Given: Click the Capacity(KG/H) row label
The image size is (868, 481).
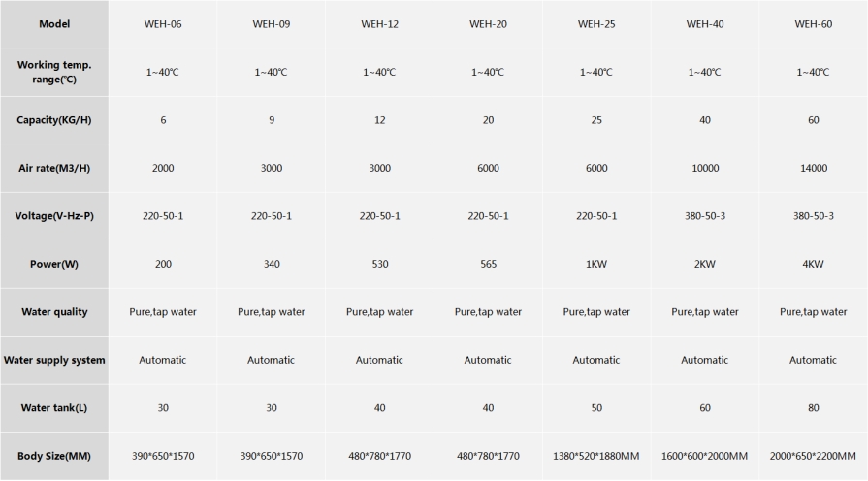Looking at the screenshot, I should pyautogui.click(x=54, y=120).
